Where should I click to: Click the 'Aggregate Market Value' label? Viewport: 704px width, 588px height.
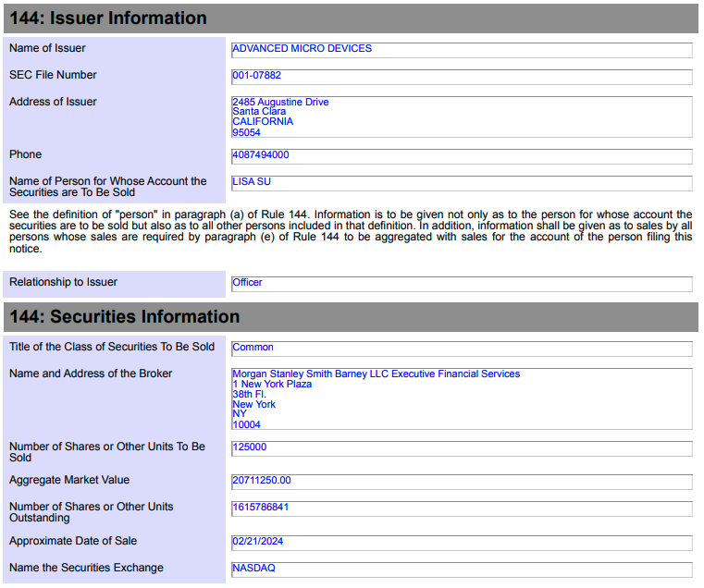(x=69, y=480)
